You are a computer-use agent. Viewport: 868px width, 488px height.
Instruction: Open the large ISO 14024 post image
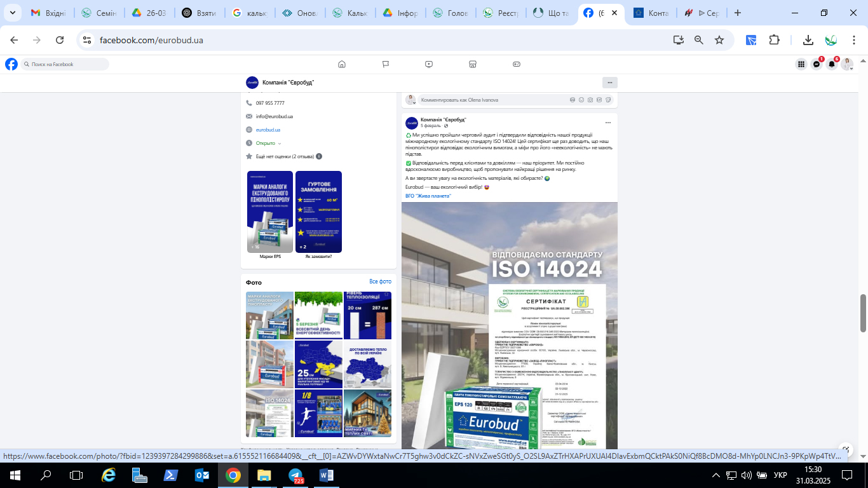pos(510,326)
